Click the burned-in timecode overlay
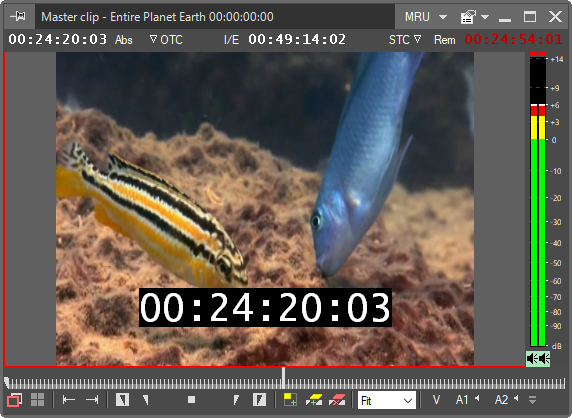The width and height of the screenshot is (572, 418). (265, 307)
